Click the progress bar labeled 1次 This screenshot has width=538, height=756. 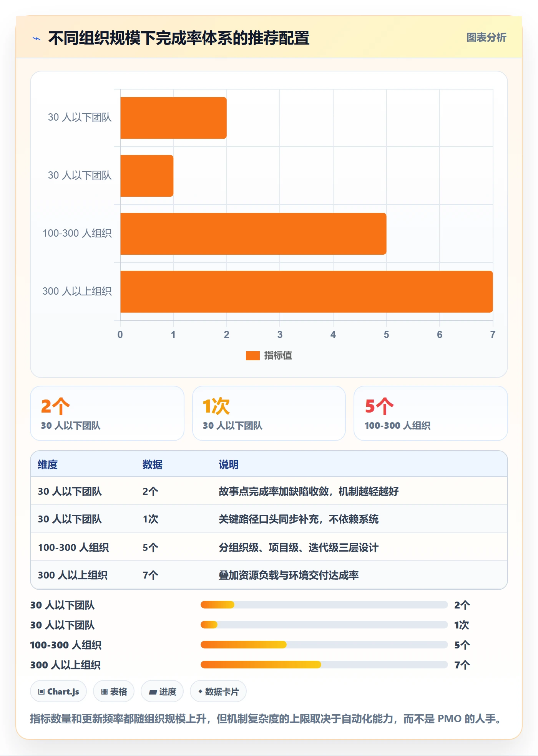pyautogui.click(x=324, y=625)
